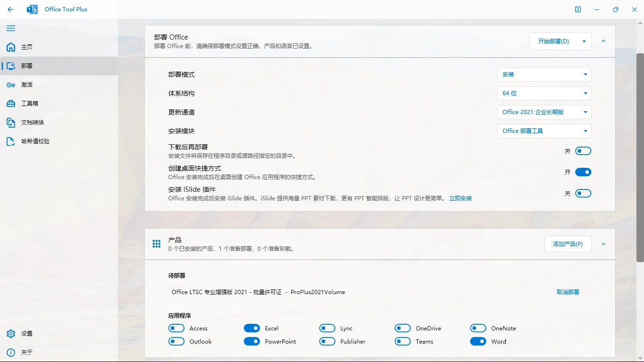Click the toolbox icon beside 工具箱
Screen dimensions: 644x362
11,104
